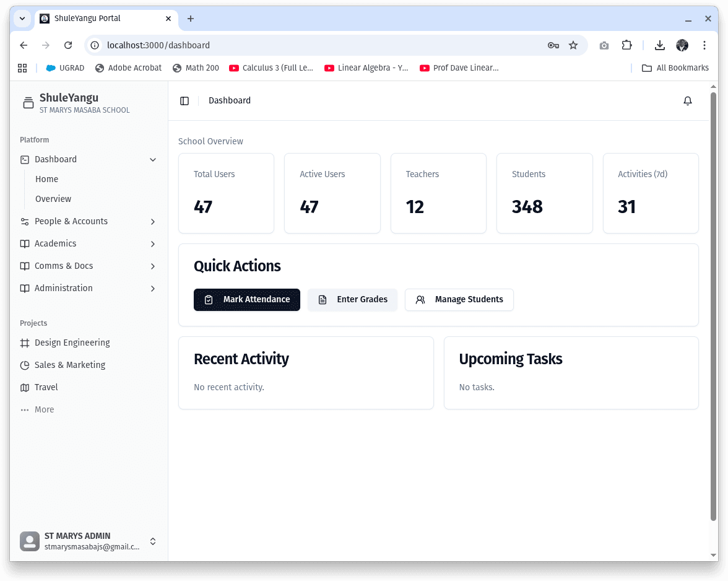Image resolution: width=728 pixels, height=581 pixels.
Task: Expand the People & Accounts section
Action: [x=152, y=221]
